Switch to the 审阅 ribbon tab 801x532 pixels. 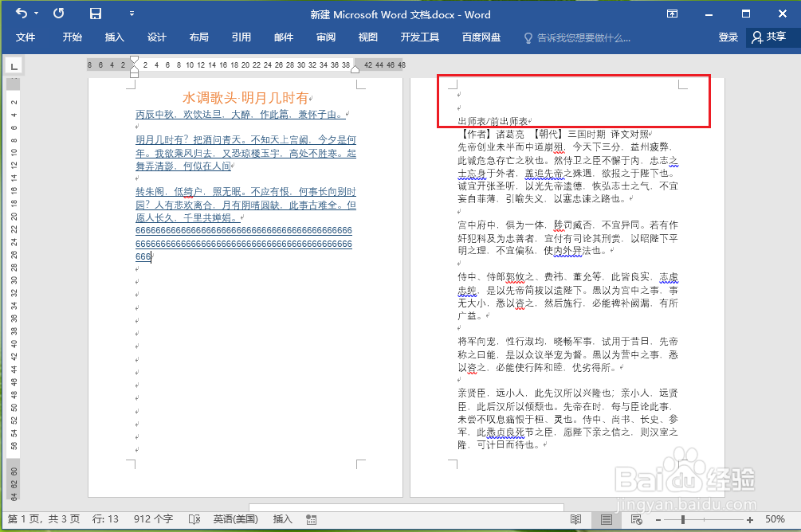(x=325, y=37)
